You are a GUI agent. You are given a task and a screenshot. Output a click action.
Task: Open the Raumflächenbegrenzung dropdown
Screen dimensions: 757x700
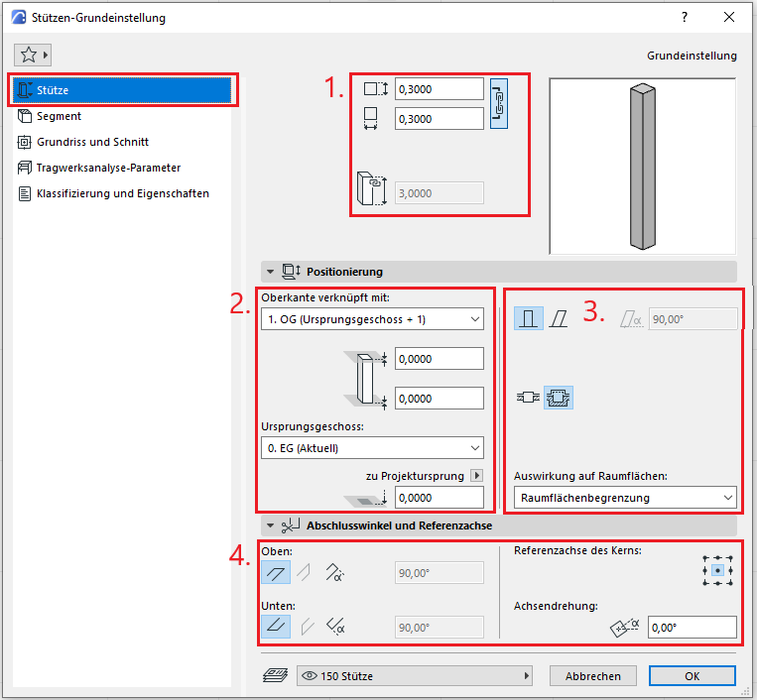[x=625, y=498]
